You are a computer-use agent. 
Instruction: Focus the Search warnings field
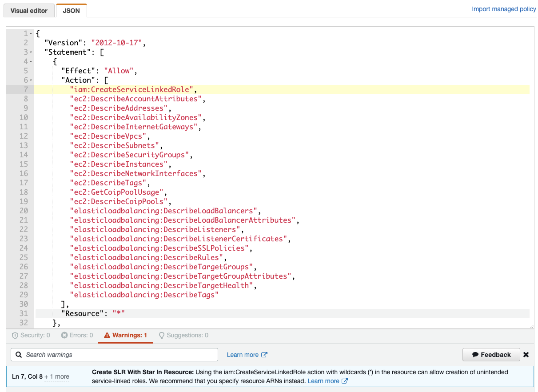tap(115, 355)
